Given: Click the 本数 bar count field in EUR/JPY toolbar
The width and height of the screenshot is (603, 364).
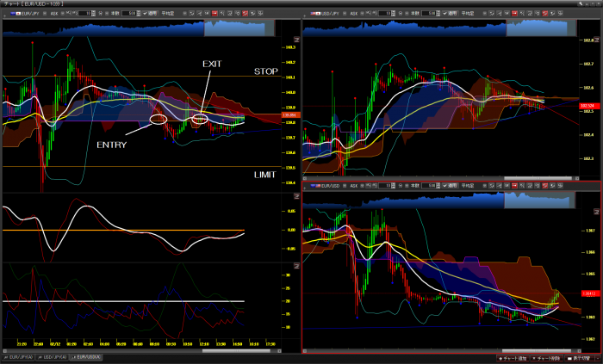Looking at the screenshot, I should click(x=128, y=14).
